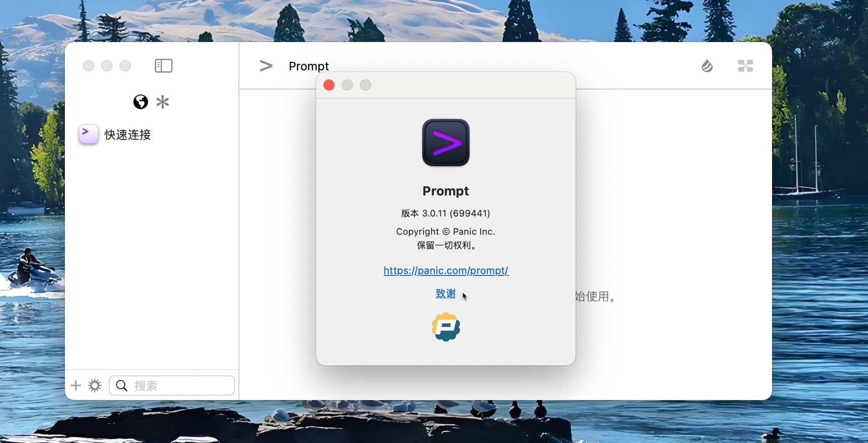
Task: Add a new server with plus button
Action: [76, 385]
